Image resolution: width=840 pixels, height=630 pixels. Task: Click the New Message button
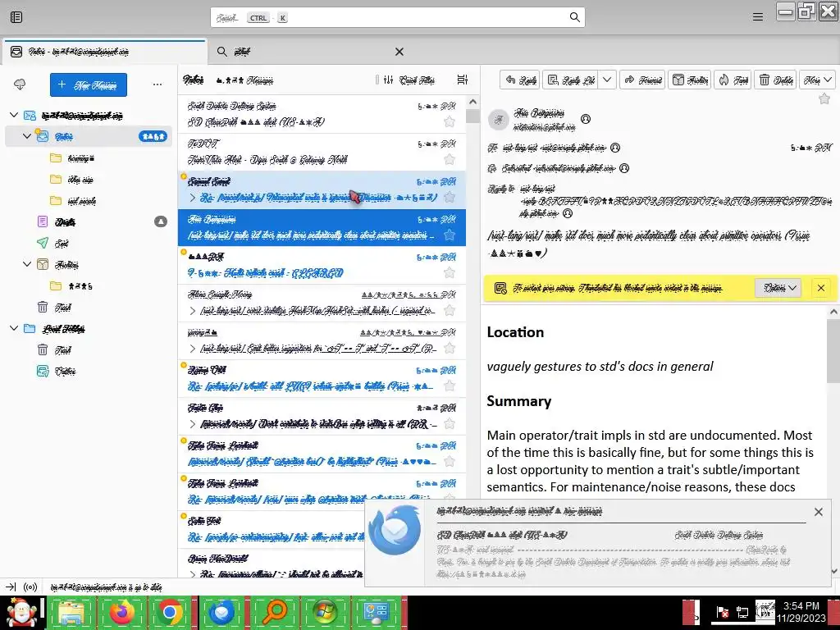pyautogui.click(x=89, y=84)
